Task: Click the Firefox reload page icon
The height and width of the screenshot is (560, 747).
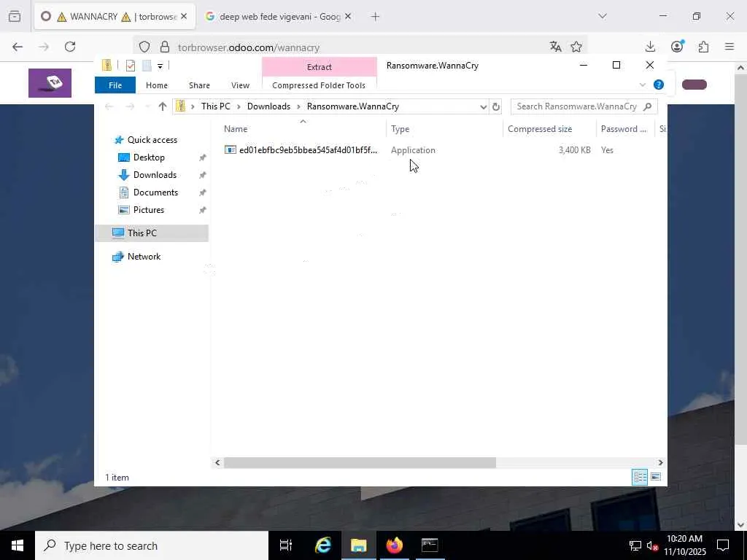Action: (70, 47)
